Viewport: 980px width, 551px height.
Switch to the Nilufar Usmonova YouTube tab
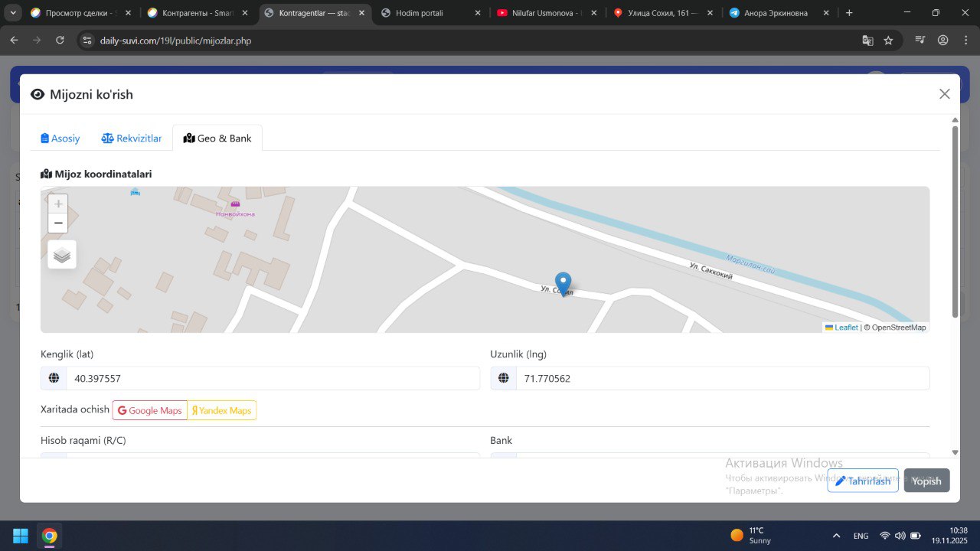[547, 13]
